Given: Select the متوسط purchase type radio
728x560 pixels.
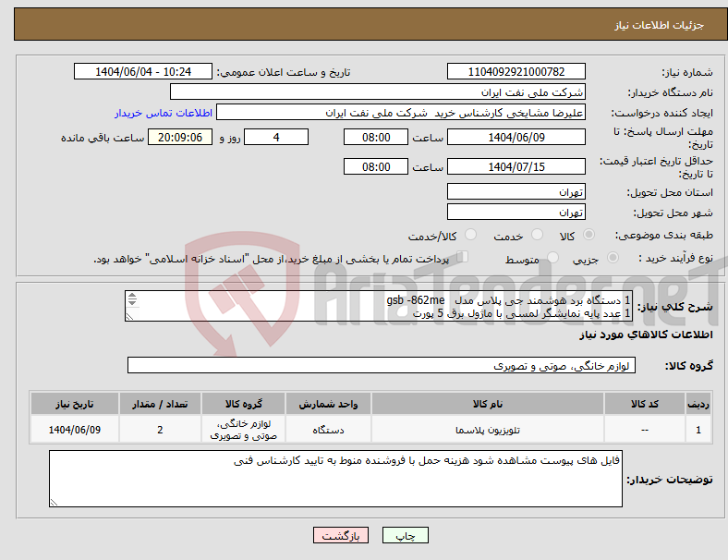Looking at the screenshot, I should [552, 257].
